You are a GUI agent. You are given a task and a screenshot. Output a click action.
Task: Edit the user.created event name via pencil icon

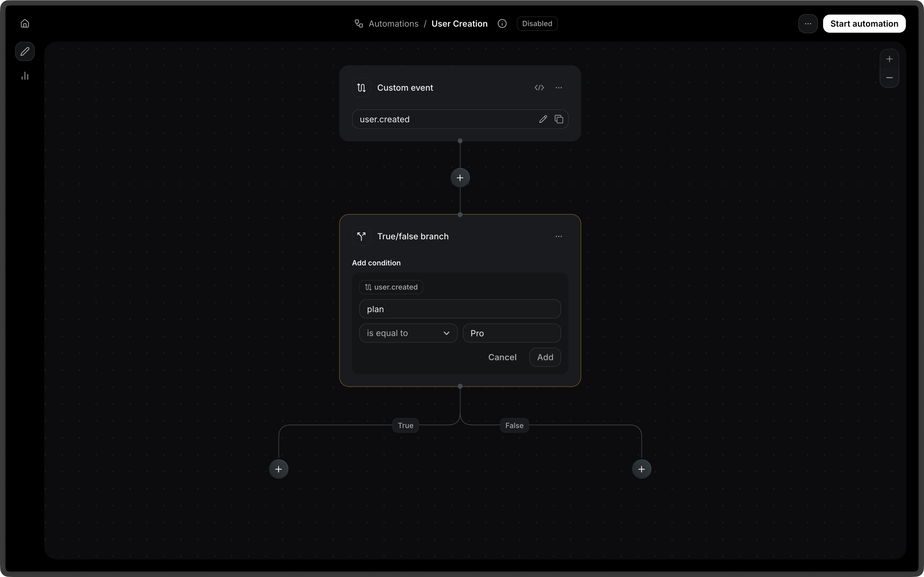[543, 119]
